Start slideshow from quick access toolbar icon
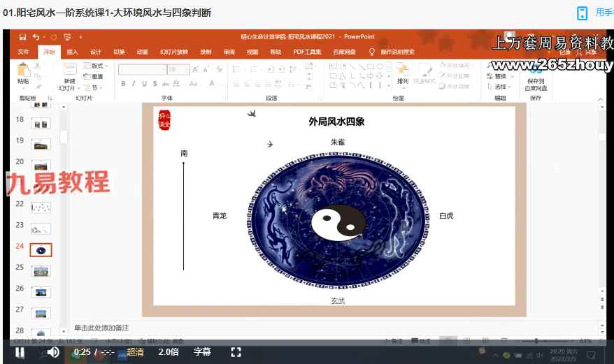Viewport: 614px width, 364px height. (x=67, y=37)
